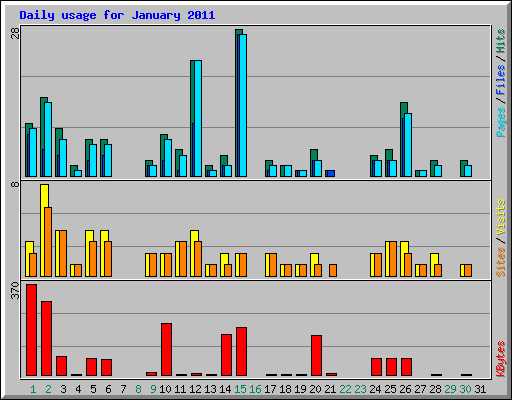This screenshot has height=400, width=512.
Task: Click the cyan pages bar for day 26
Action: [408, 145]
